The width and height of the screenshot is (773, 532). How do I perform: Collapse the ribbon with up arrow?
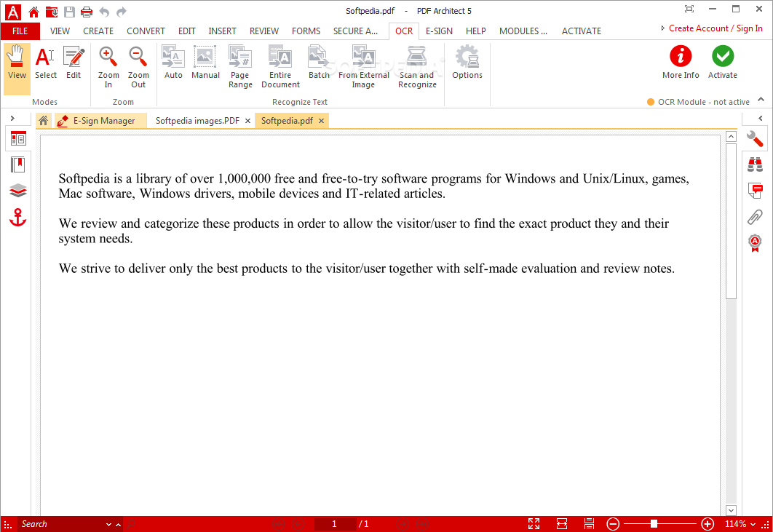[761, 100]
